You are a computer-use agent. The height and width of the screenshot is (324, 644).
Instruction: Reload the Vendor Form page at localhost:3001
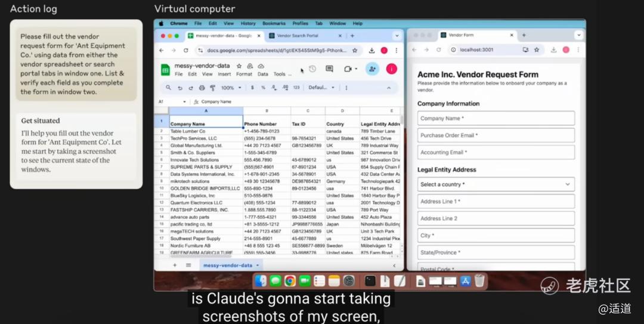pyautogui.click(x=439, y=50)
